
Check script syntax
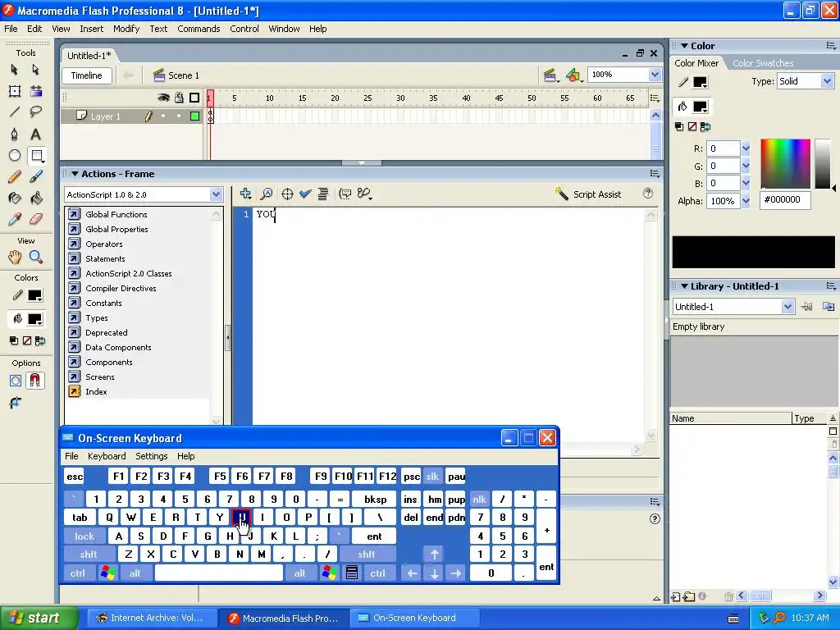(305, 194)
